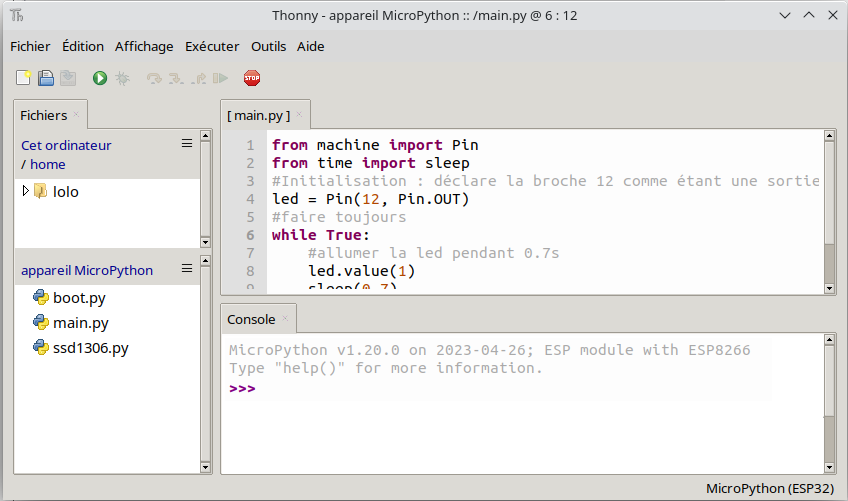Click comment '#allumer la led pendant 0.7s'

coord(434,253)
